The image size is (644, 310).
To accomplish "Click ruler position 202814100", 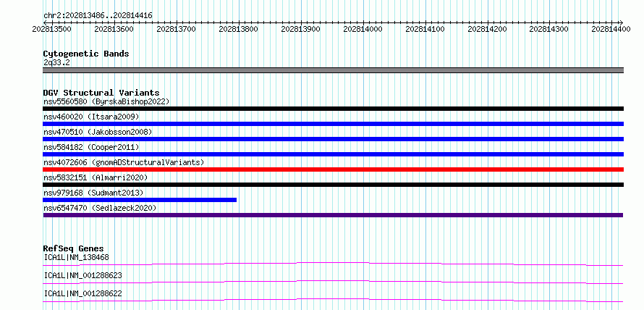I will [425, 29].
